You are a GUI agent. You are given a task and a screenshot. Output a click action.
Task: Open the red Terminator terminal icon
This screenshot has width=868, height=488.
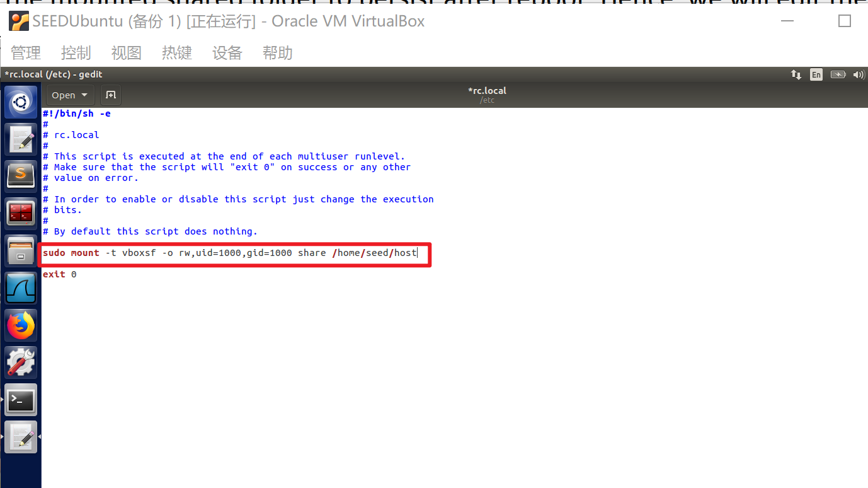pos(21,213)
